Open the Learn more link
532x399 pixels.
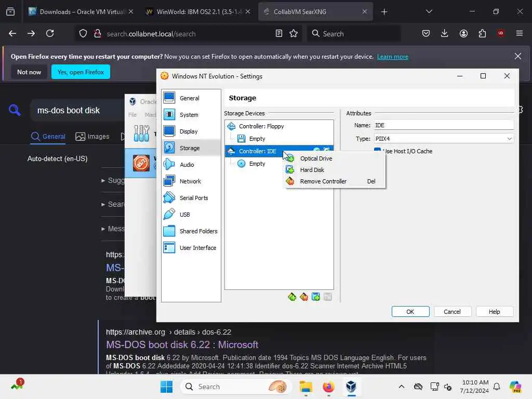point(393,57)
